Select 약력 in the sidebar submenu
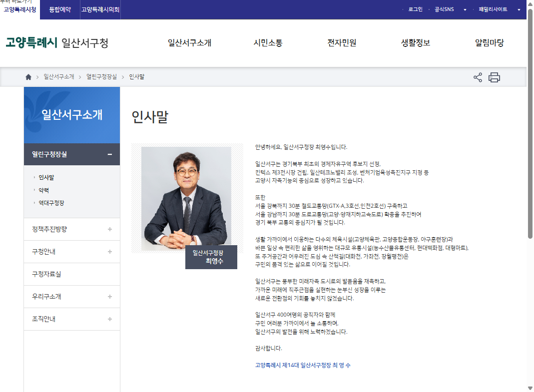 (43, 190)
